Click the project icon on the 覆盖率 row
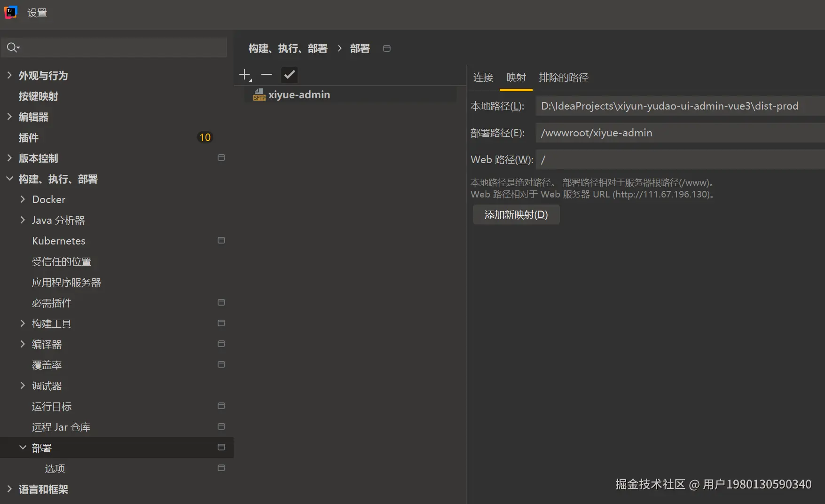The image size is (825, 504). [221, 364]
